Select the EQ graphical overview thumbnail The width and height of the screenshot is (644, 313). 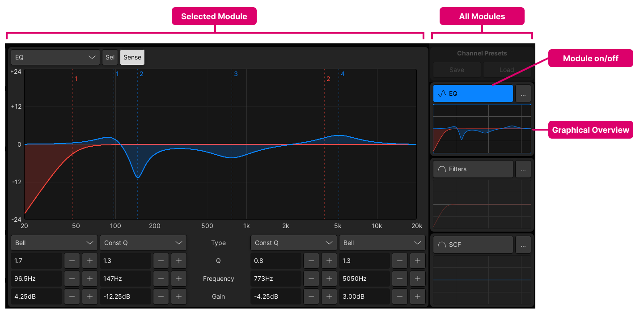[x=482, y=129]
